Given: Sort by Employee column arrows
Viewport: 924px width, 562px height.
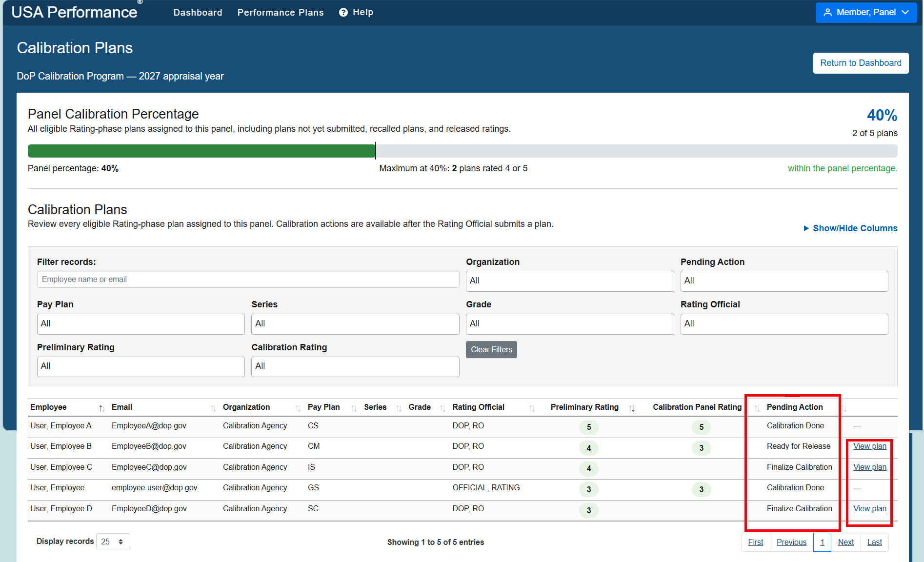Looking at the screenshot, I should (101, 408).
